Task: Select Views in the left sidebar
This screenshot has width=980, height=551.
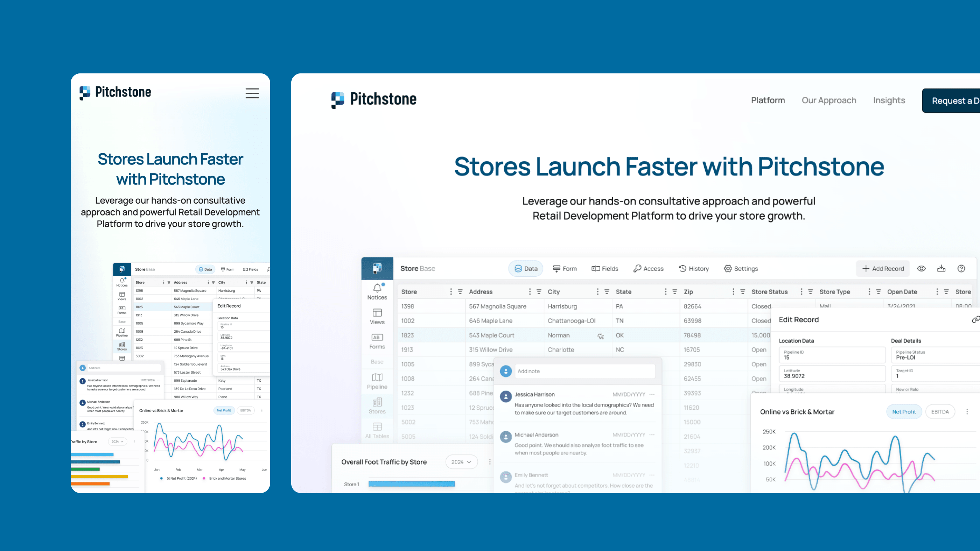Action: (x=377, y=316)
